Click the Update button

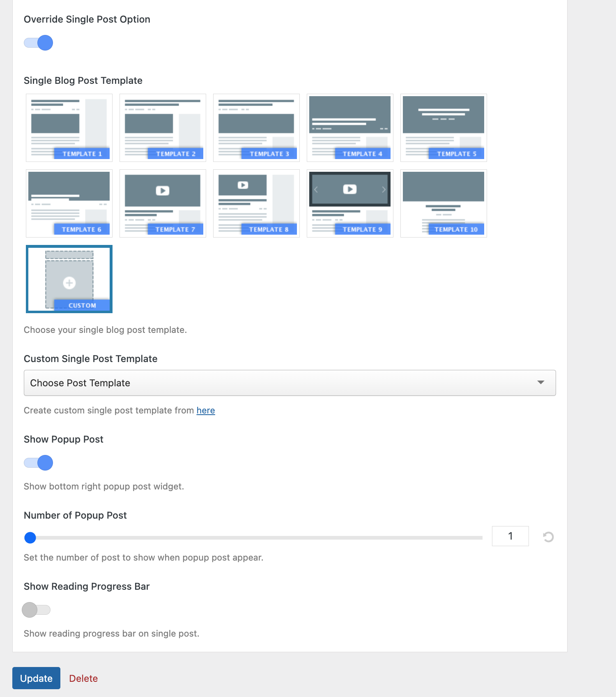pos(36,678)
